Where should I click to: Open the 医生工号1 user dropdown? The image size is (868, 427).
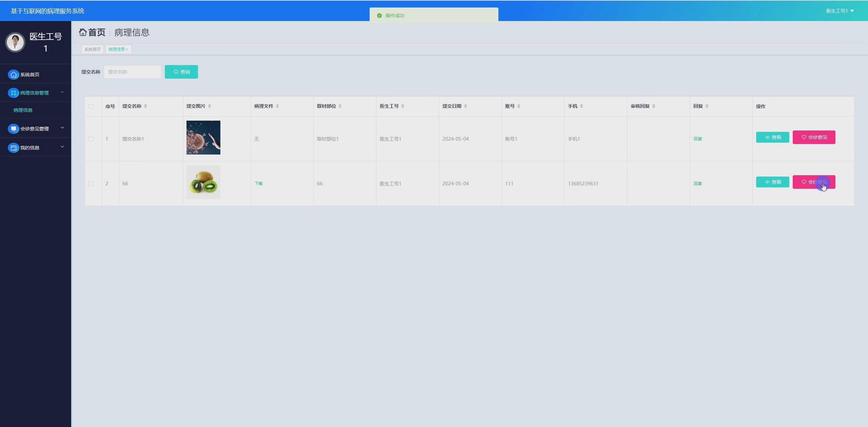[x=840, y=11]
